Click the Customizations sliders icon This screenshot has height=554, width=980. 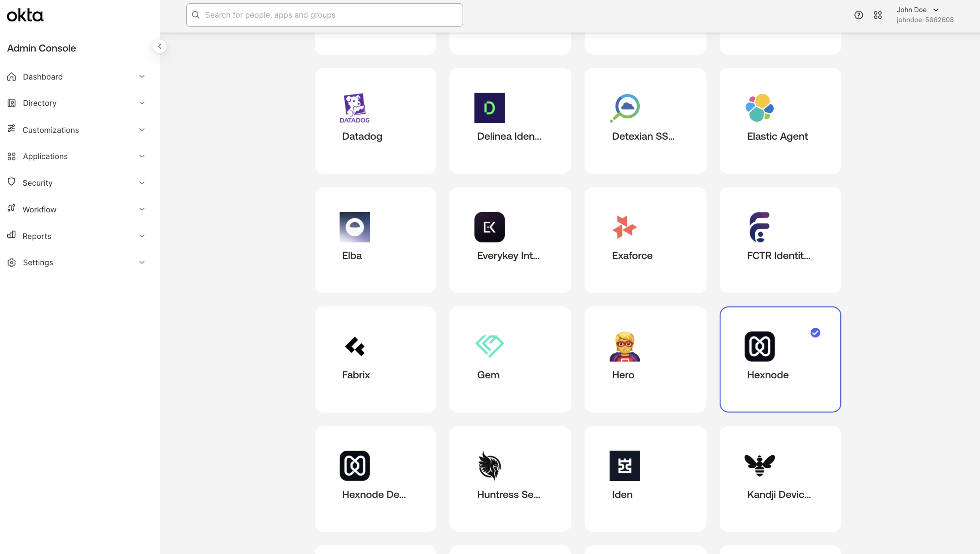coord(11,129)
